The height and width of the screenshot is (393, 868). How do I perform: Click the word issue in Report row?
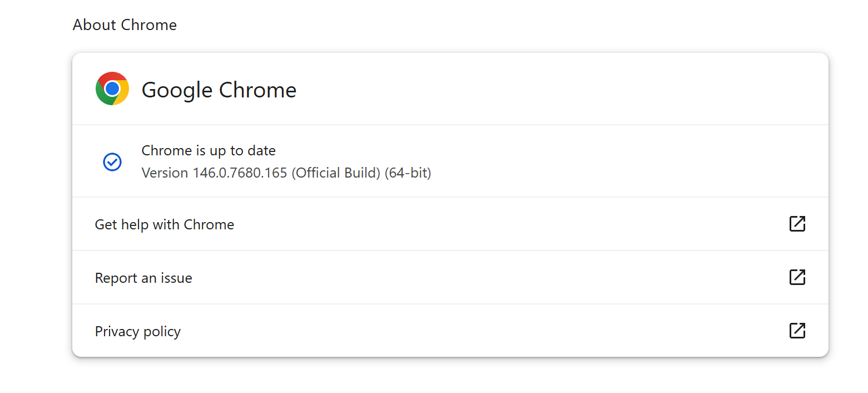(177, 278)
